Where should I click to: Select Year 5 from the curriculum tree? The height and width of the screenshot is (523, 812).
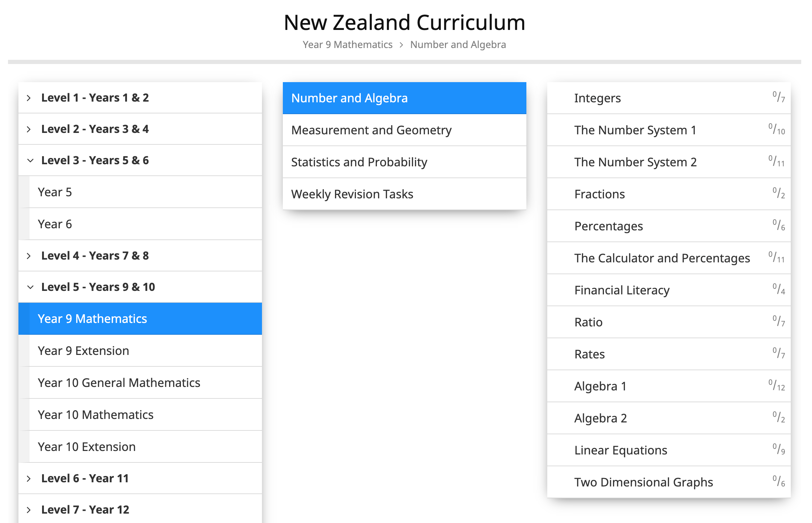(x=55, y=192)
